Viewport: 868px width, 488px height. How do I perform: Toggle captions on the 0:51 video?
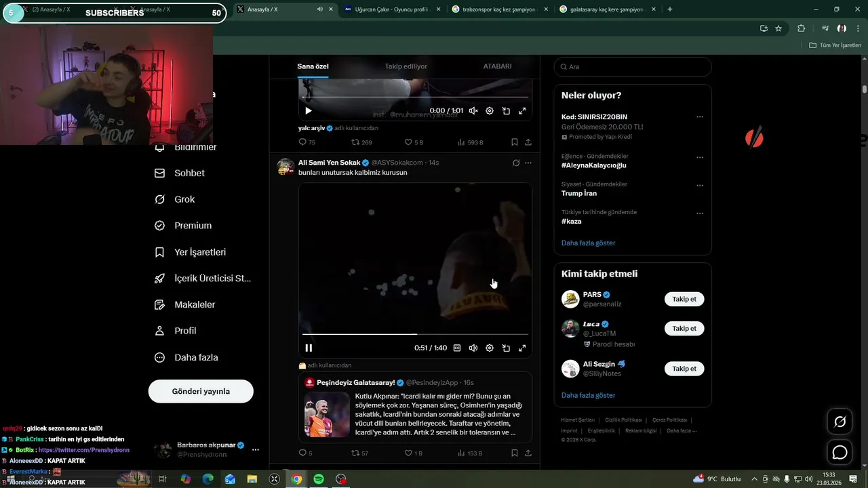coord(457,348)
